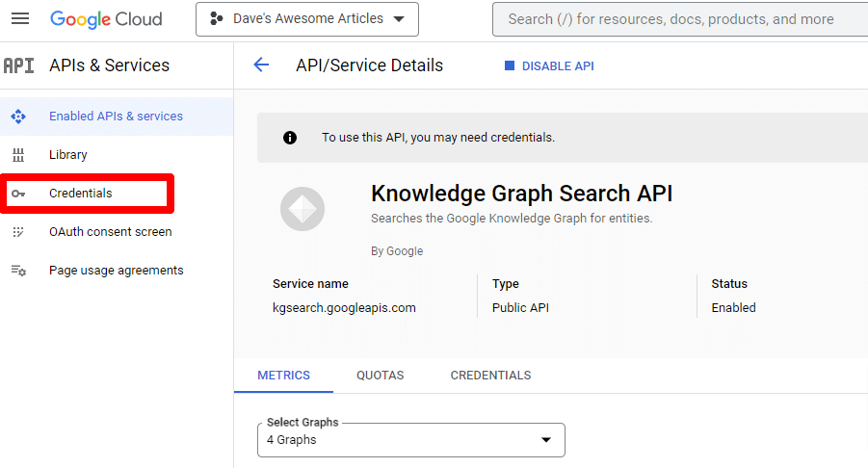Click the Knowledge Graph Search API logo

point(302,209)
